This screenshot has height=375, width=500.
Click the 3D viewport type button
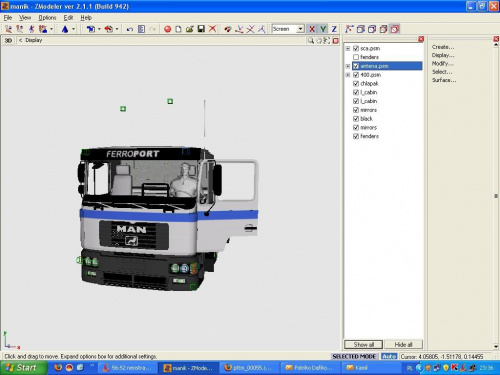pos(8,40)
